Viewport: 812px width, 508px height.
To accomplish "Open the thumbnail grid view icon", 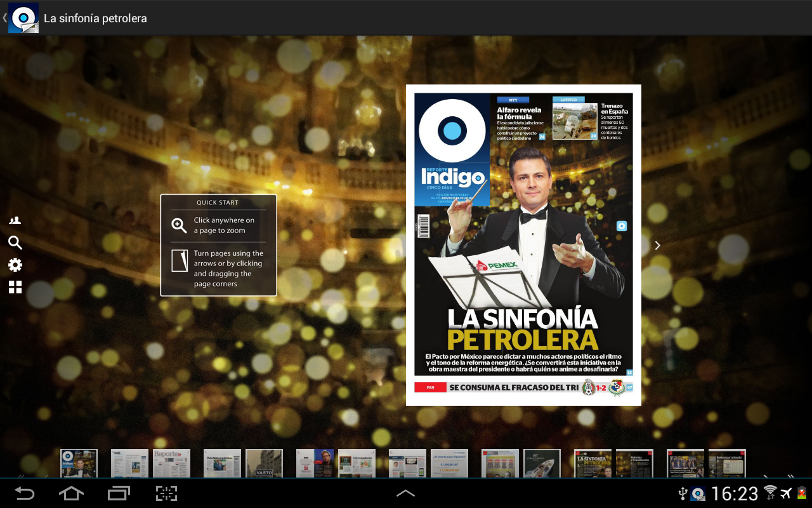I will click(15, 287).
